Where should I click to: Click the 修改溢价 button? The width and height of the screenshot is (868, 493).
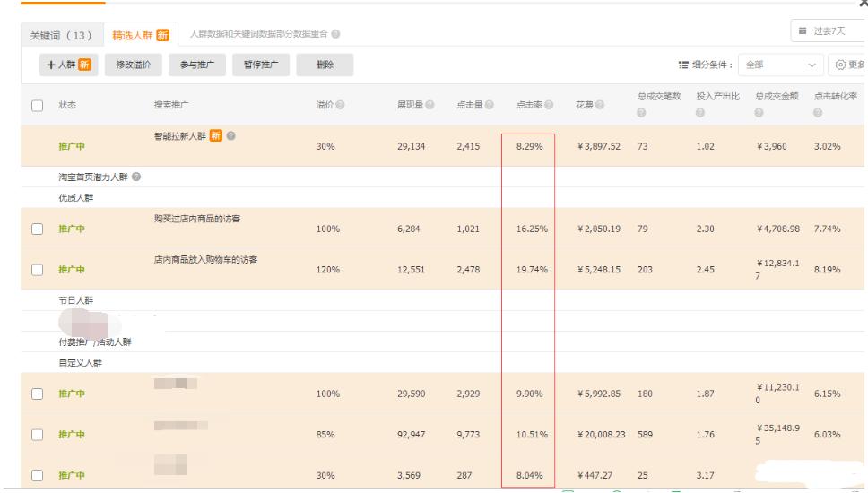click(x=133, y=65)
